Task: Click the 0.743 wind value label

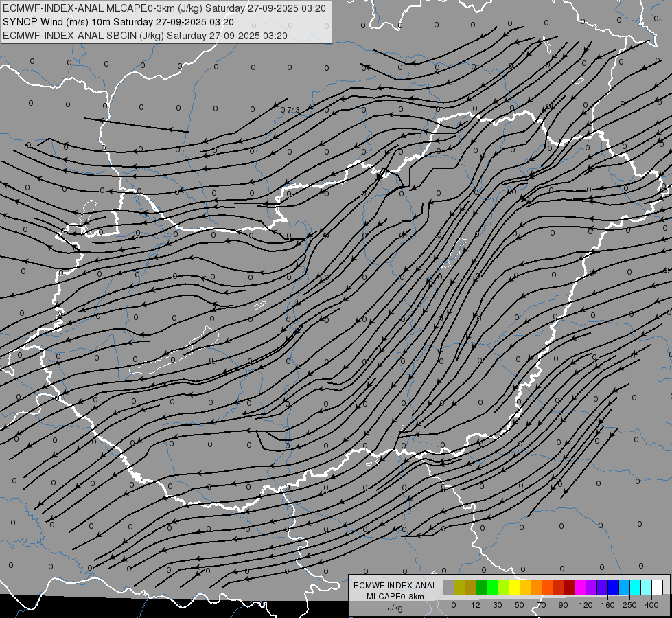Action: [x=290, y=111]
